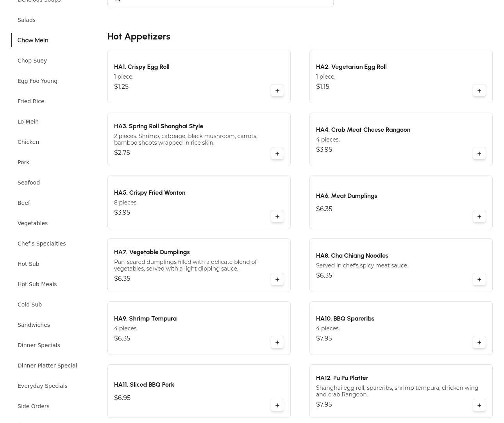The width and height of the screenshot is (504, 423).
Task: Show the Side Orders section
Action: 34,406
